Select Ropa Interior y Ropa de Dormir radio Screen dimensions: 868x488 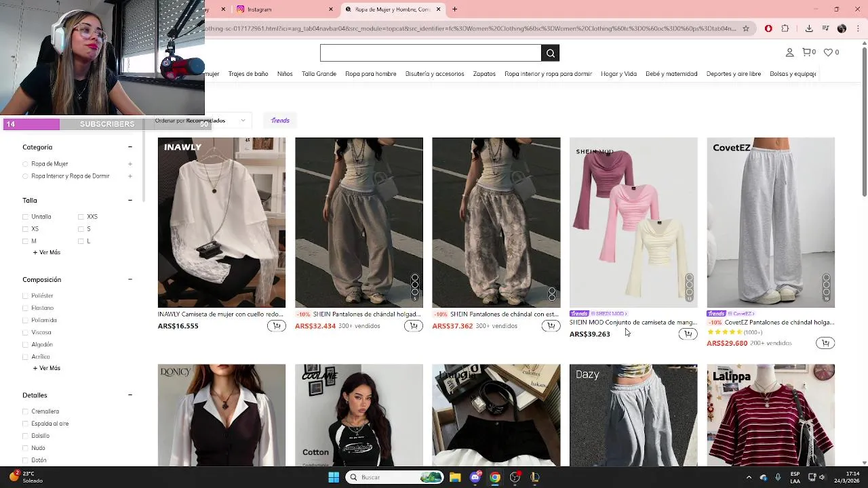coord(26,176)
